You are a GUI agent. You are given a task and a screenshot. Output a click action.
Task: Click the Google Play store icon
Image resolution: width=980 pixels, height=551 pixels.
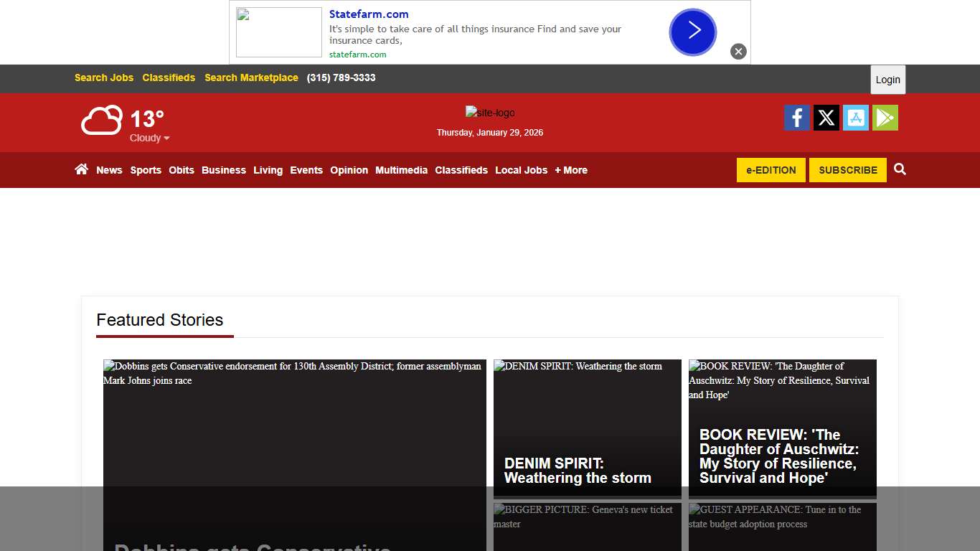(x=885, y=118)
